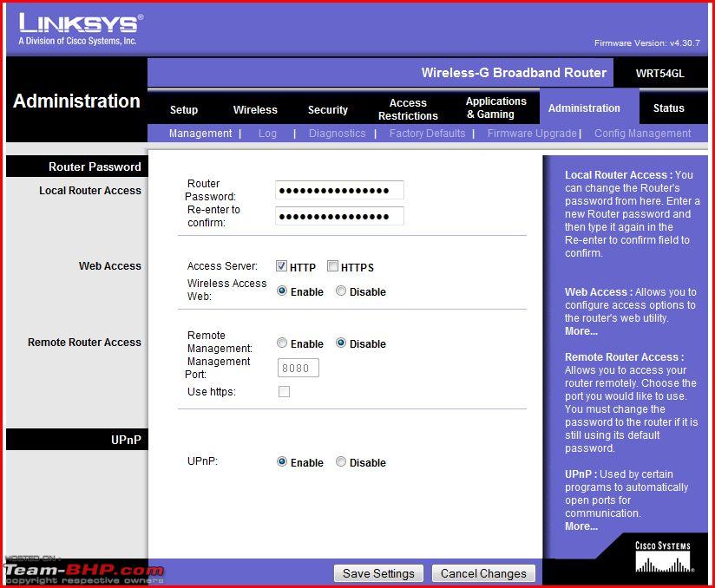The height and width of the screenshot is (588, 715).
Task: Click the Router Password section header
Action: (95, 167)
